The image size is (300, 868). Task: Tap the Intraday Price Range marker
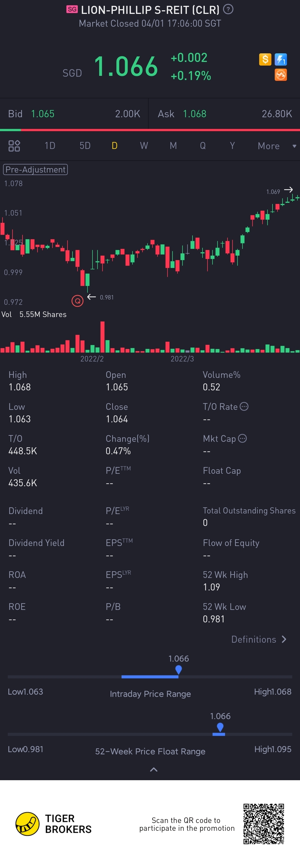pos(178,669)
